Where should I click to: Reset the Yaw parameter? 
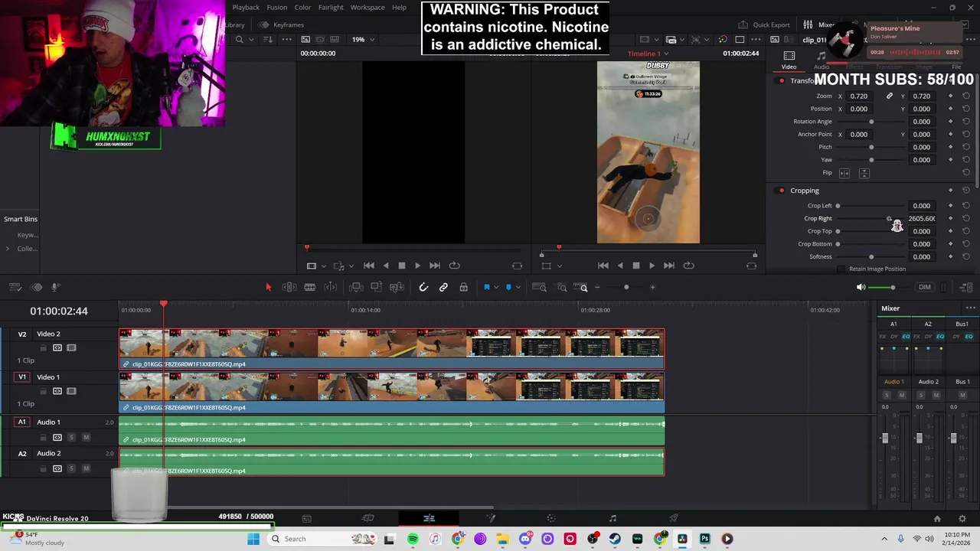[966, 159]
